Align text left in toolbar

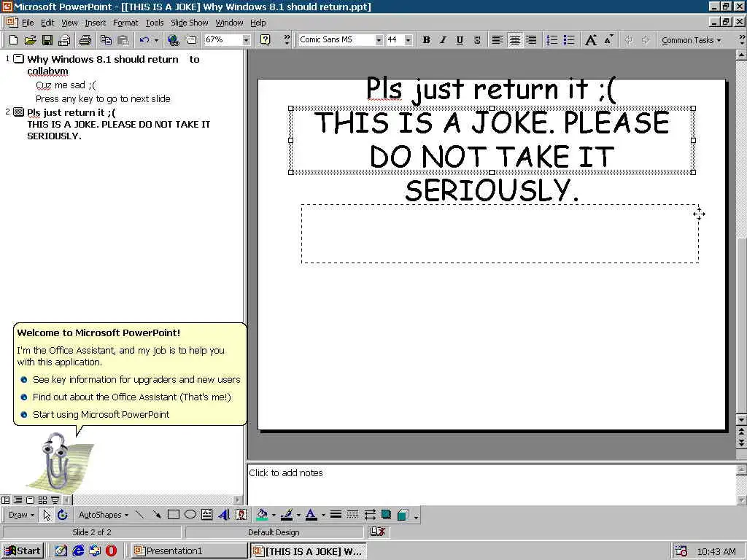[x=497, y=40]
